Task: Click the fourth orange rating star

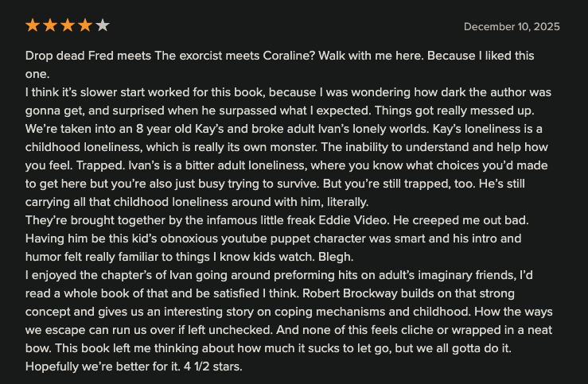Action: click(85, 25)
